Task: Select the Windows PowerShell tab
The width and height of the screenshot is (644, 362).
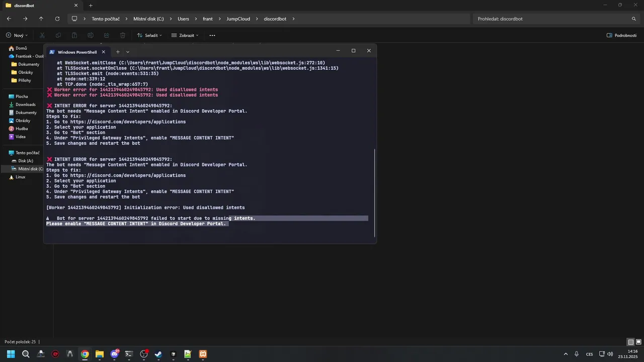Action: (77, 52)
